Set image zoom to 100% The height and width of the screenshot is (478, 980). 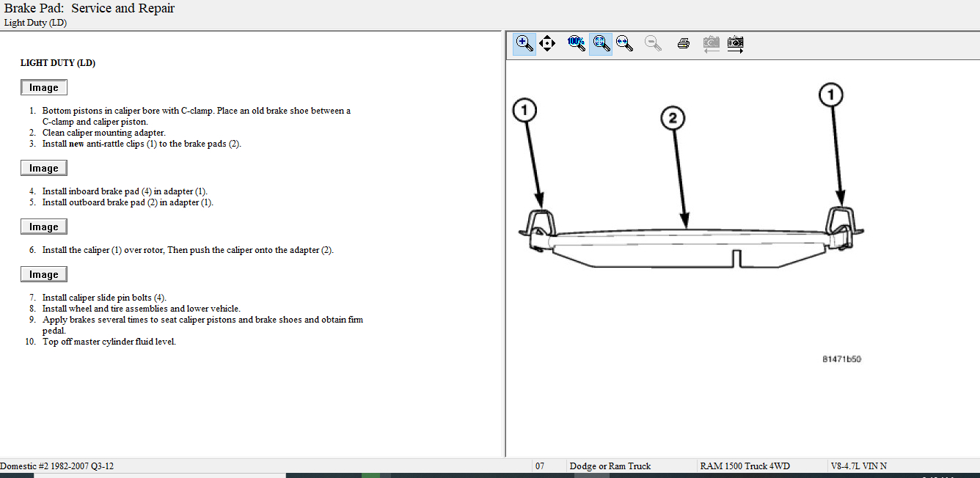click(x=577, y=43)
